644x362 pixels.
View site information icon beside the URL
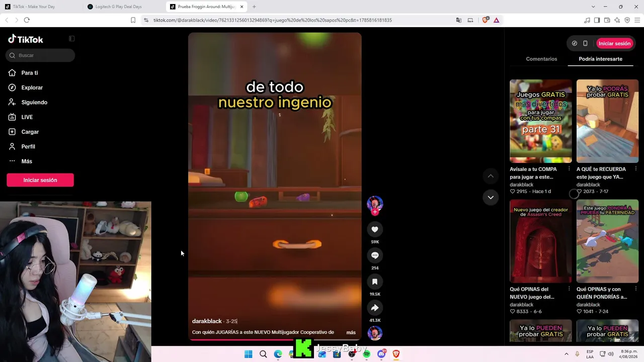(x=146, y=20)
